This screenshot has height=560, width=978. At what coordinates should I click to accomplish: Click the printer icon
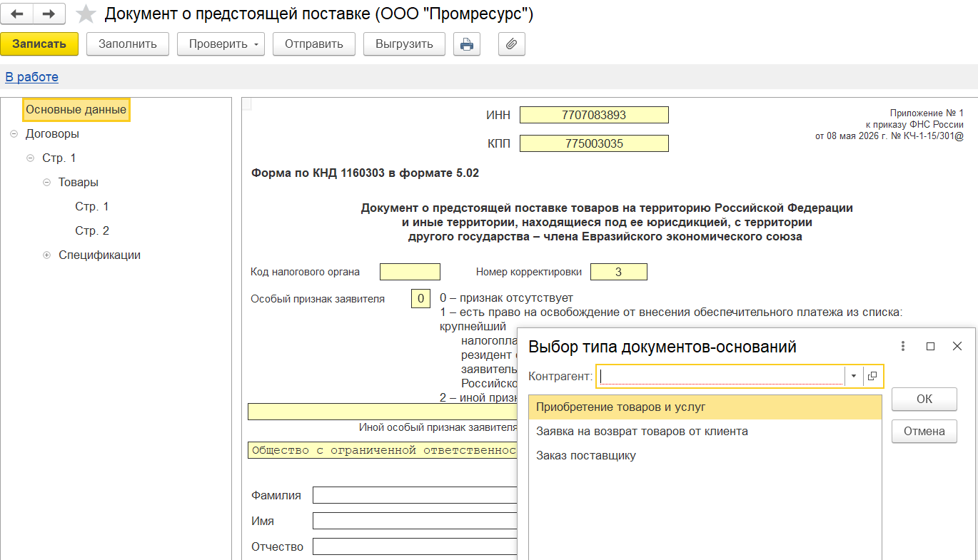(x=467, y=44)
